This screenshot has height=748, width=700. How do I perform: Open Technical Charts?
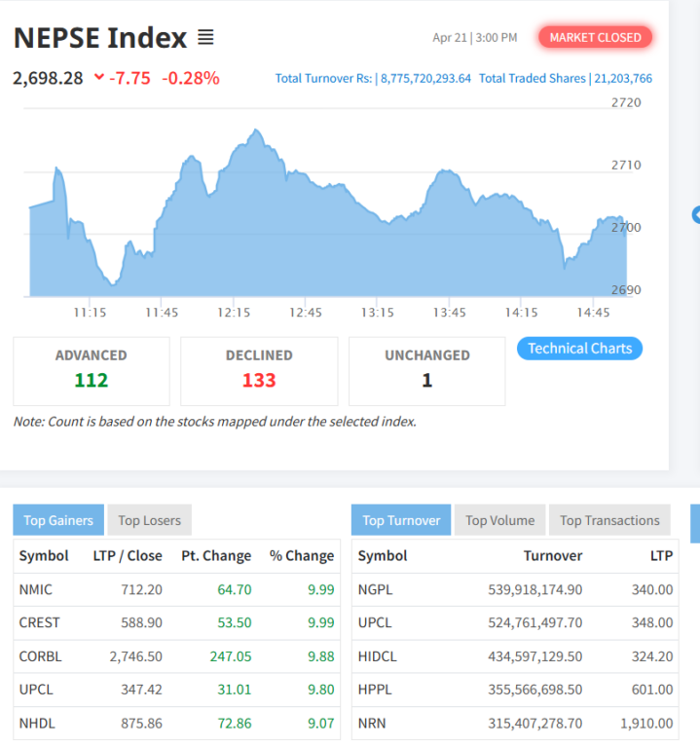[x=579, y=349]
